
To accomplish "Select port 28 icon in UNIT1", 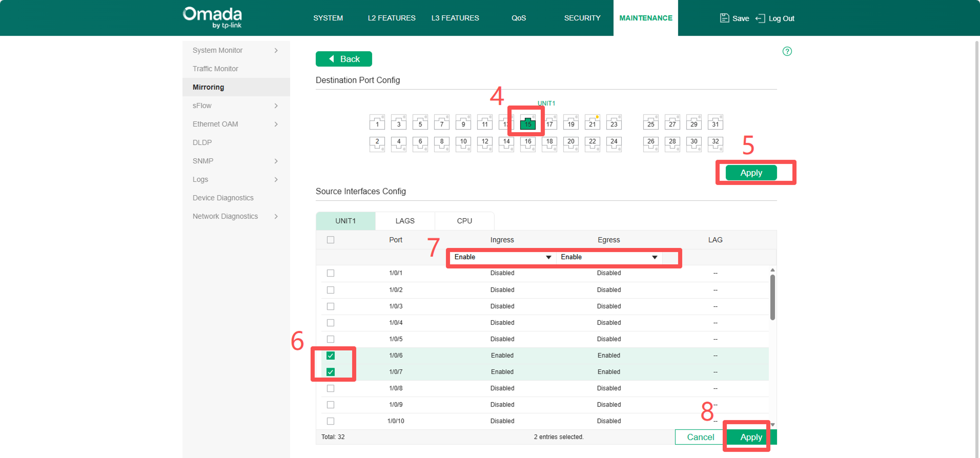I will pos(672,144).
